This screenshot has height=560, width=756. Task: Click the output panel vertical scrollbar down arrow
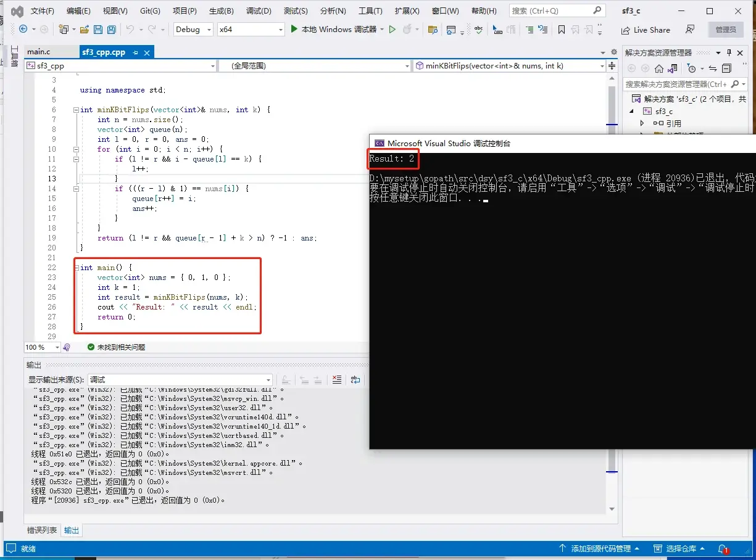pos(612,509)
